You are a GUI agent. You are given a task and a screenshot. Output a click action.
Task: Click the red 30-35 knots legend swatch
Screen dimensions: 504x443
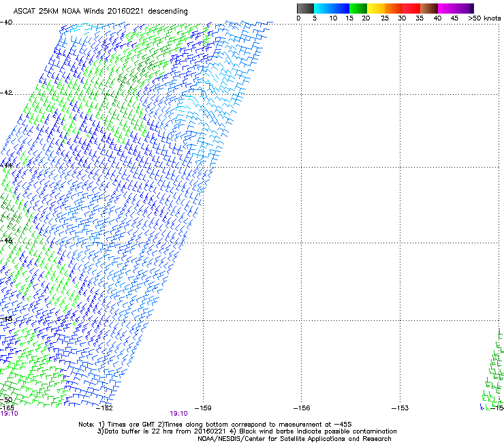[411, 8]
